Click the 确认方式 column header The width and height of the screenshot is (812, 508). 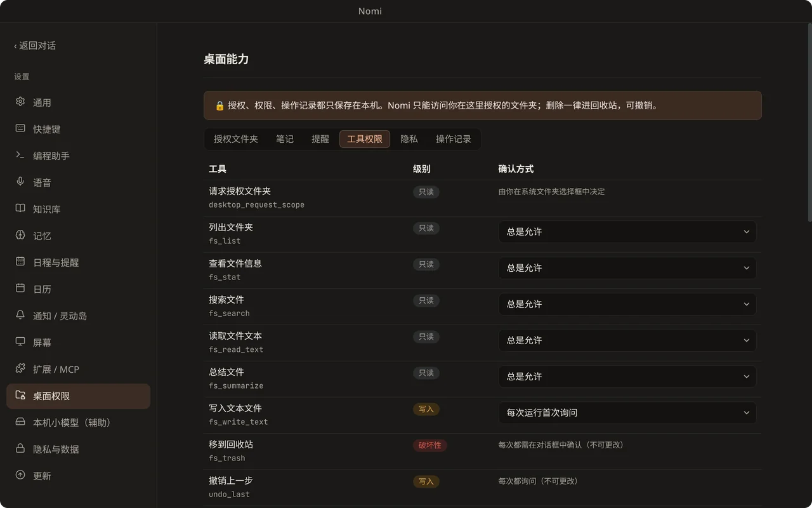516,169
